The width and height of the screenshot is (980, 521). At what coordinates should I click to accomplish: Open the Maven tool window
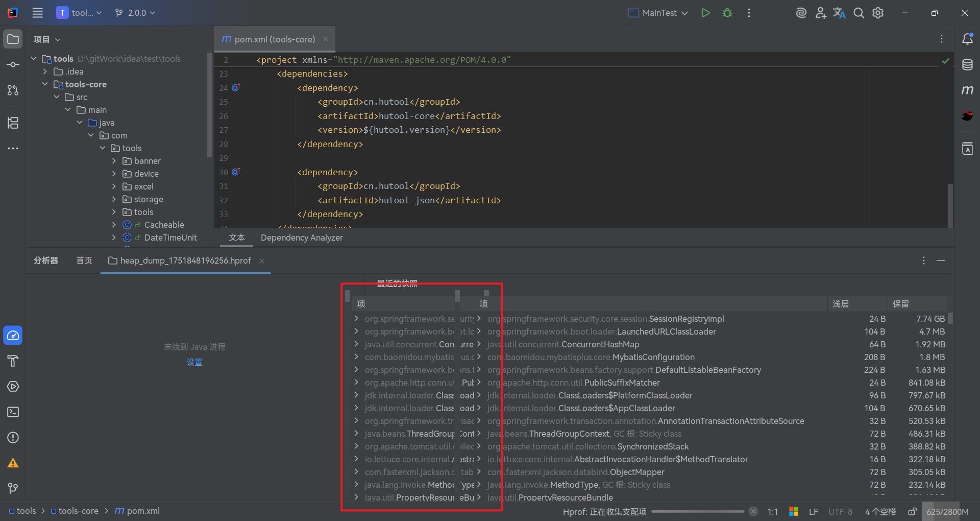tap(967, 90)
